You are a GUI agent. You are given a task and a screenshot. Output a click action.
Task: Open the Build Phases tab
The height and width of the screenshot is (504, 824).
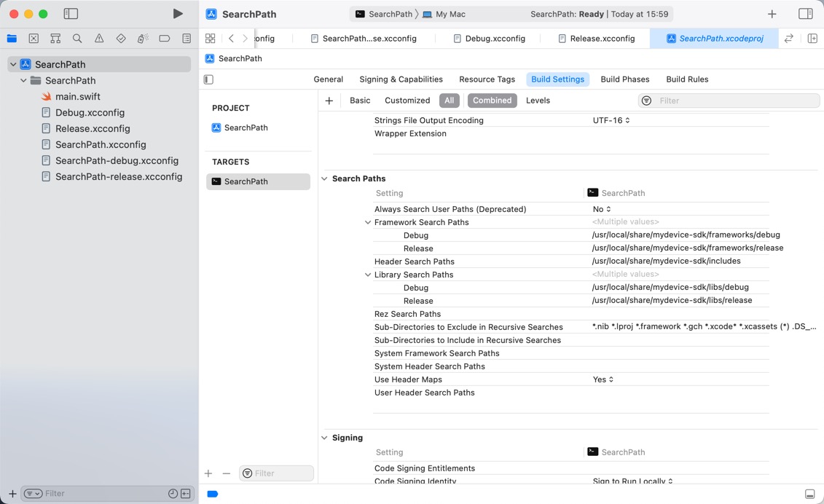[625, 79]
